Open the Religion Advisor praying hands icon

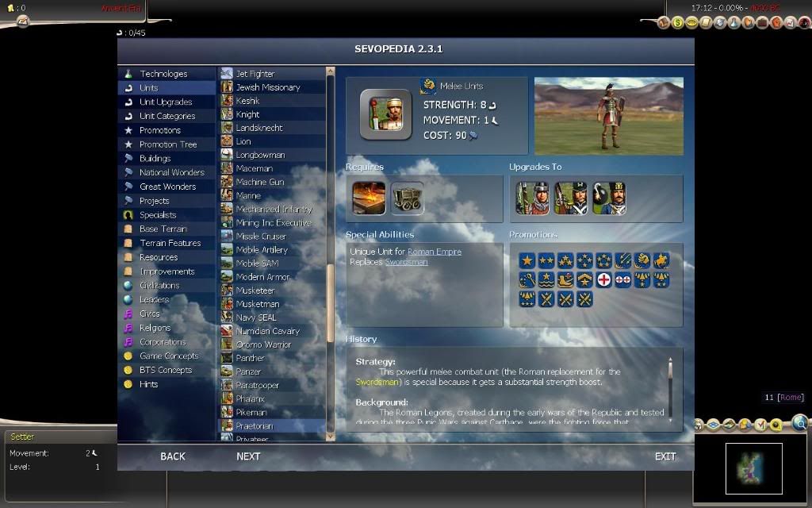(x=749, y=22)
